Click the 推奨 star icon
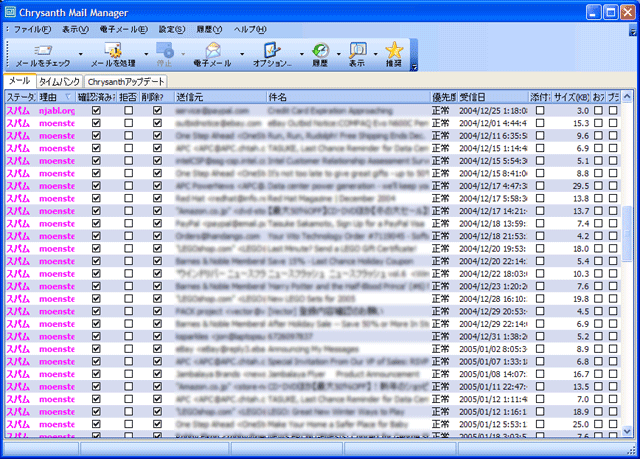The width and height of the screenshot is (640, 459). coord(394,50)
